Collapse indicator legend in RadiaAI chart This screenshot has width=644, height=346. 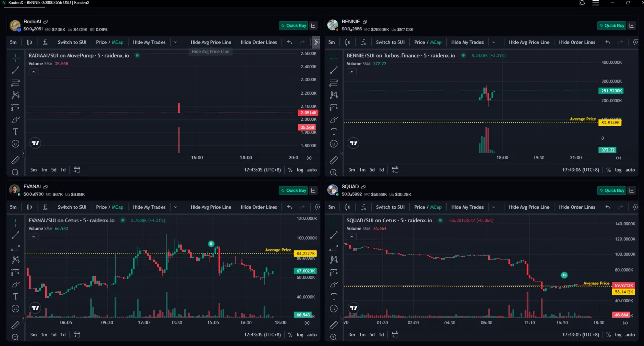(x=33, y=72)
